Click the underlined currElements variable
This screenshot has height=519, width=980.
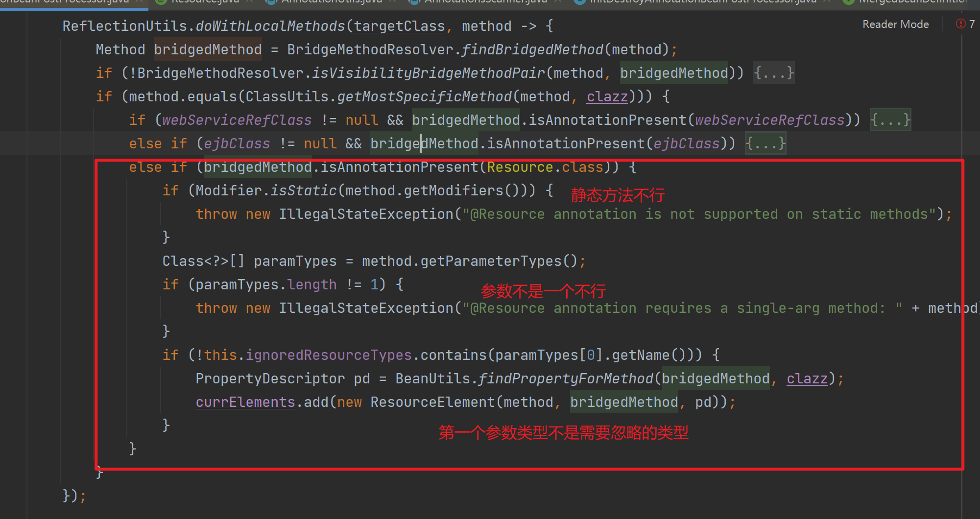click(x=245, y=402)
